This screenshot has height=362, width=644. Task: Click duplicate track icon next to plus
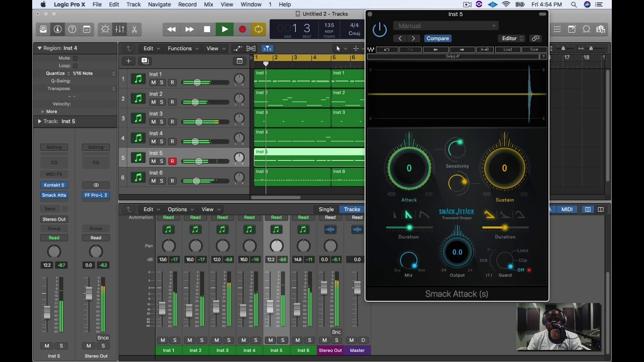pos(145,61)
